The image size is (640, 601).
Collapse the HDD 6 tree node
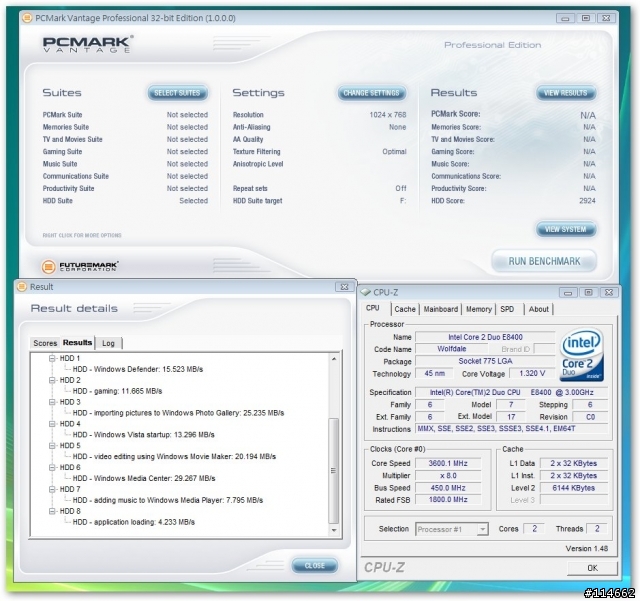(52, 467)
